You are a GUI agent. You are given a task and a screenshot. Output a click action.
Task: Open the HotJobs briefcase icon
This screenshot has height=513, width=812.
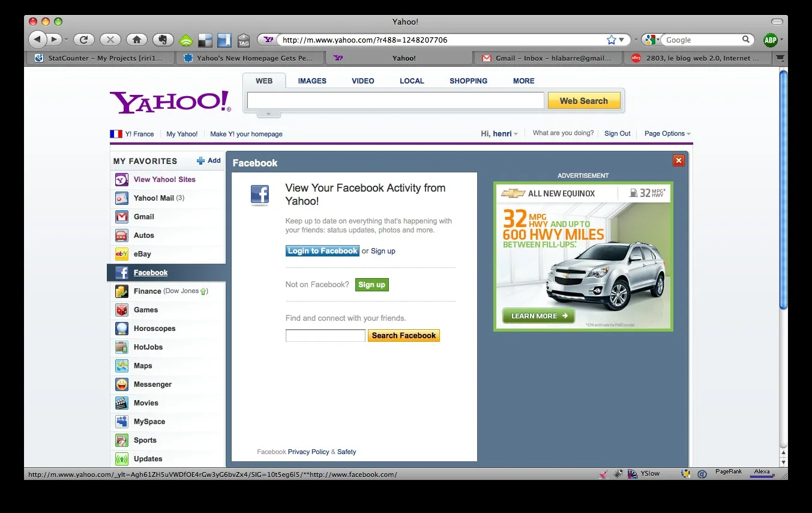[122, 347]
